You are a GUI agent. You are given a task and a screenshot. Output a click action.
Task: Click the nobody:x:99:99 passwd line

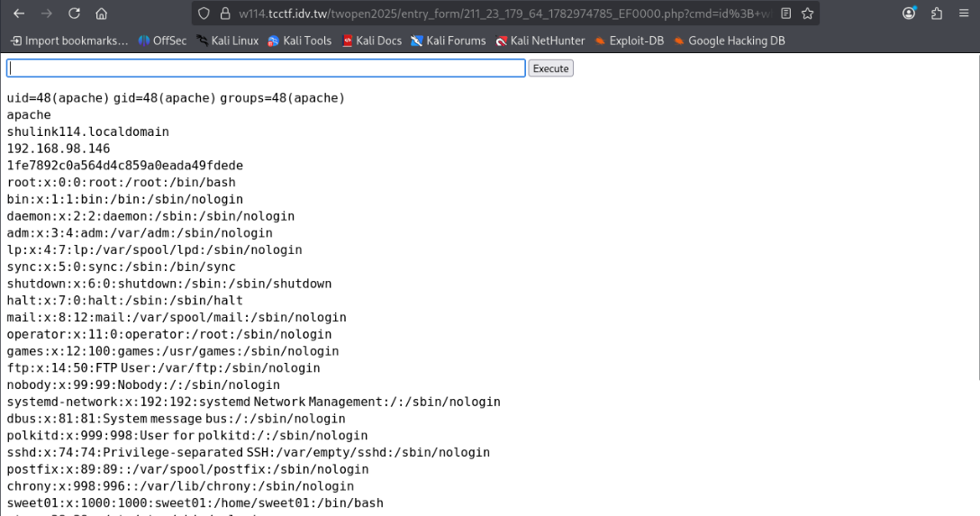(143, 385)
